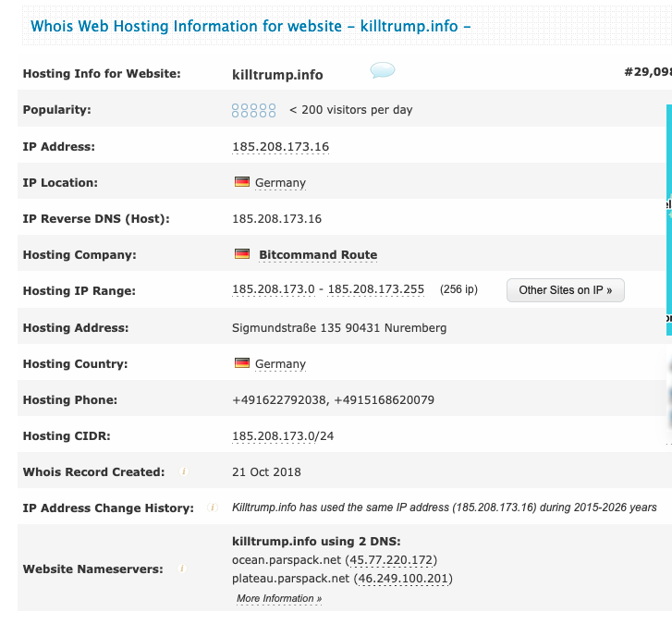Click the Other Sites on IP button
This screenshot has width=672, height=636.
[x=566, y=290]
